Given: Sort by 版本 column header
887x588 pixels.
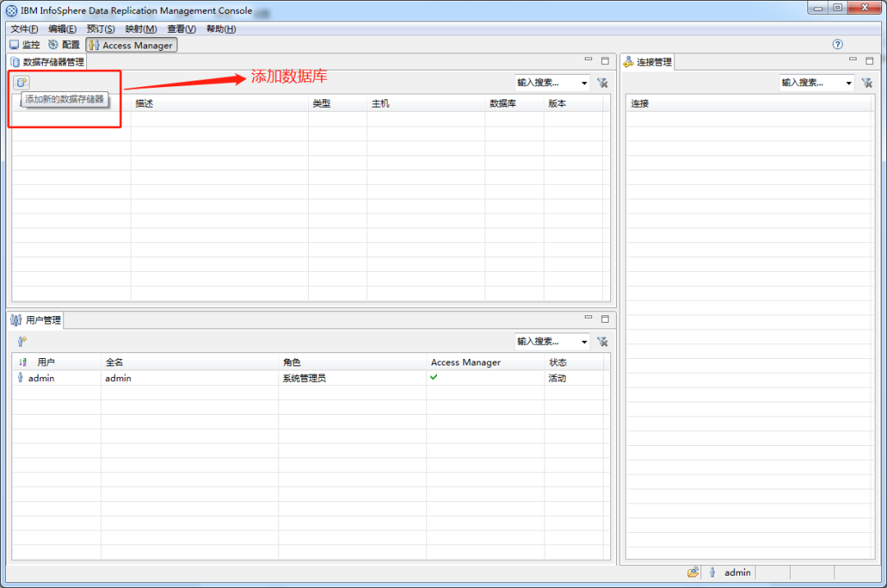Looking at the screenshot, I should click(573, 103).
